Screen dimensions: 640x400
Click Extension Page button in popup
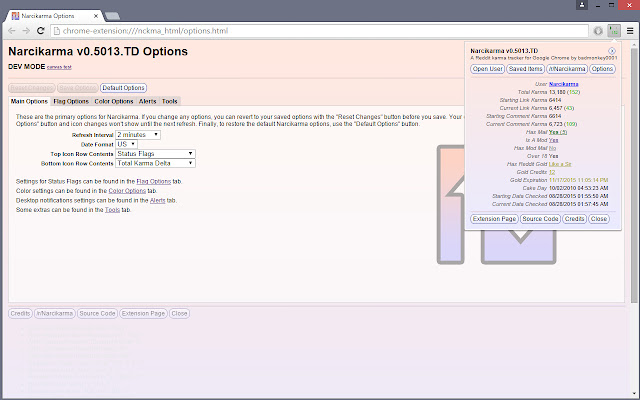[x=494, y=219]
